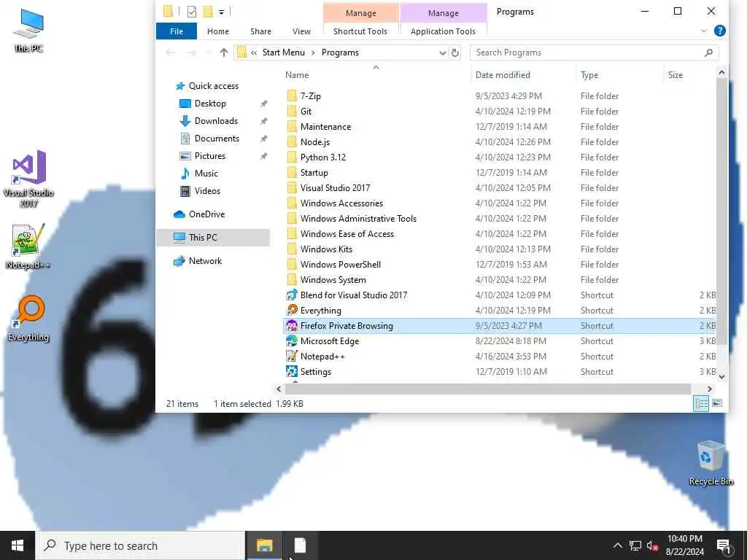Click Start Menu in the address breadcrumb
The height and width of the screenshot is (560, 747).
tap(284, 52)
